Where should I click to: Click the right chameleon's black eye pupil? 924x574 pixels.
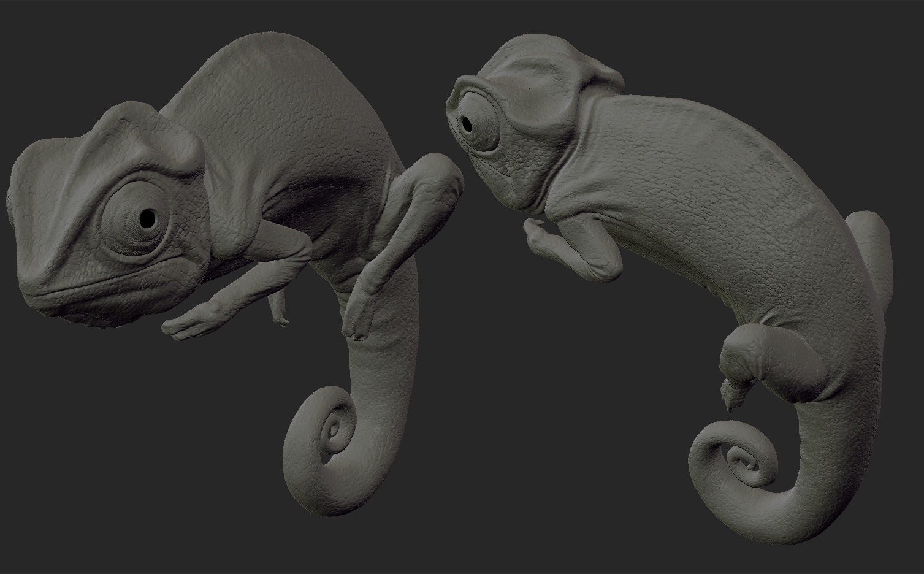(467, 123)
